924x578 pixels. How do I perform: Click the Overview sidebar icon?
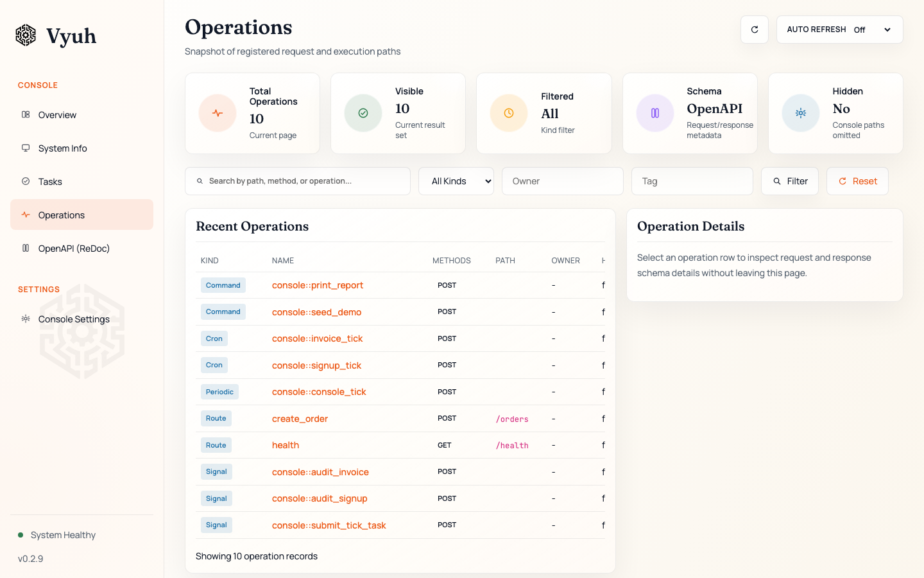click(26, 114)
